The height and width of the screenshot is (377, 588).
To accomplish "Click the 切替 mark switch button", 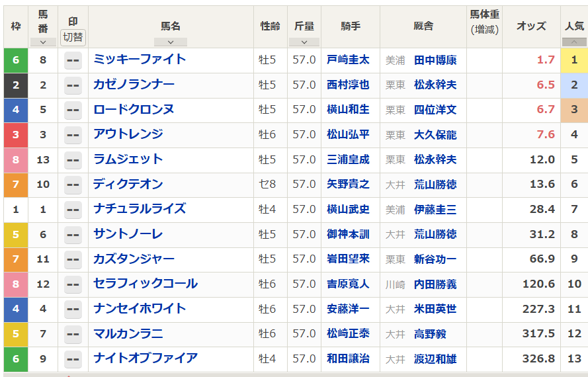I will [73, 37].
